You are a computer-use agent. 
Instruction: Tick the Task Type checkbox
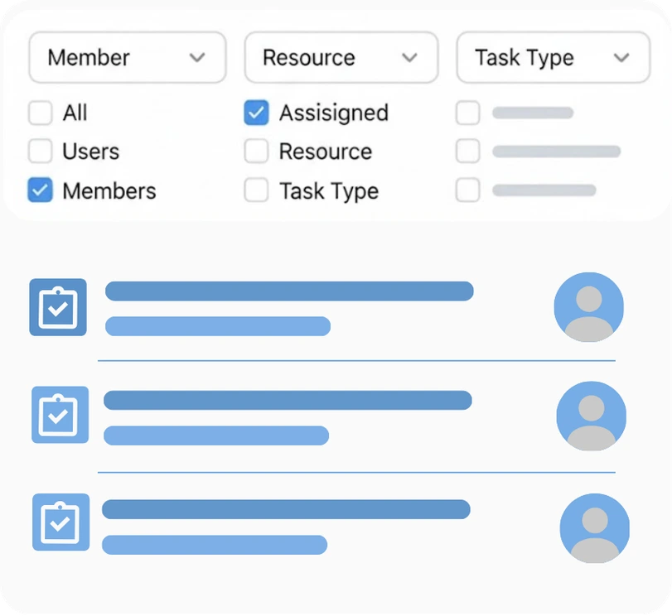[256, 190]
